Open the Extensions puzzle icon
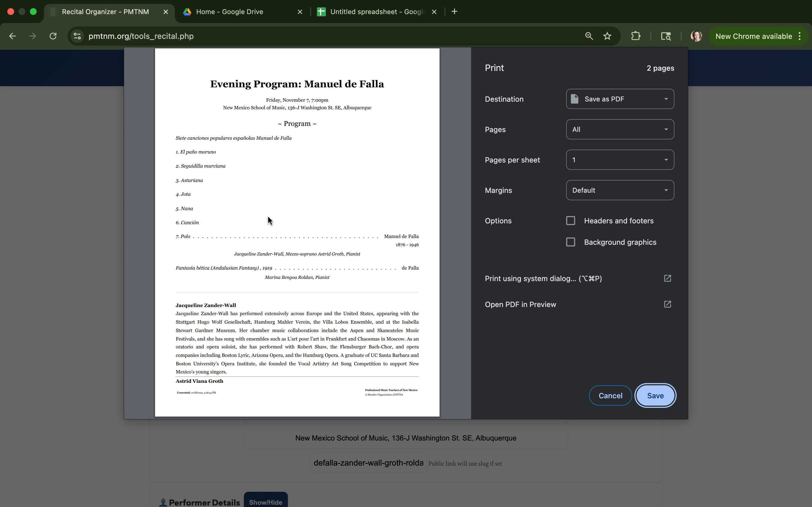This screenshot has width=812, height=507. click(636, 36)
